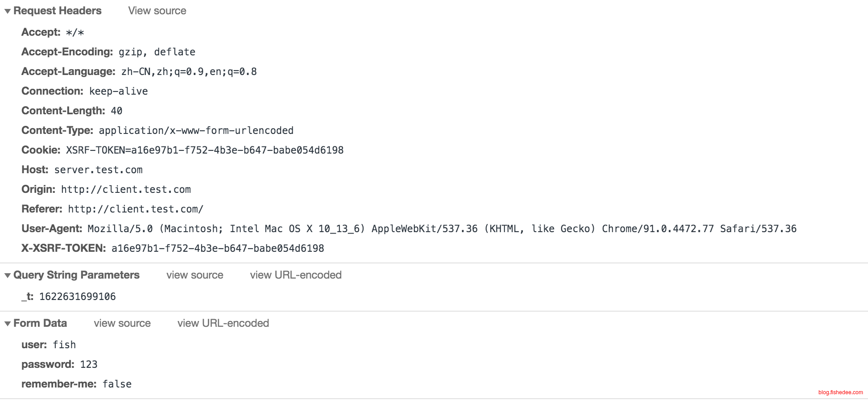Click the user form data field
Screen dimensions: 868x400
[49, 345]
